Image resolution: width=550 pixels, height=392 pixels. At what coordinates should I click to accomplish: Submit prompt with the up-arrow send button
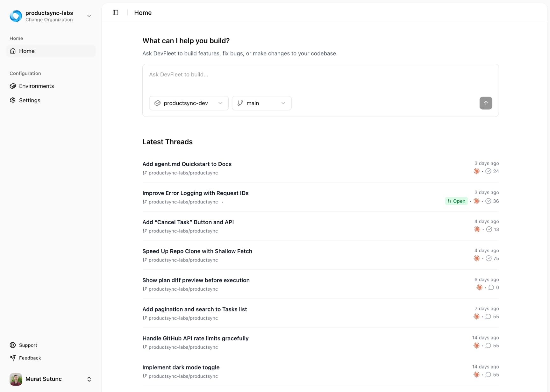coord(486,103)
